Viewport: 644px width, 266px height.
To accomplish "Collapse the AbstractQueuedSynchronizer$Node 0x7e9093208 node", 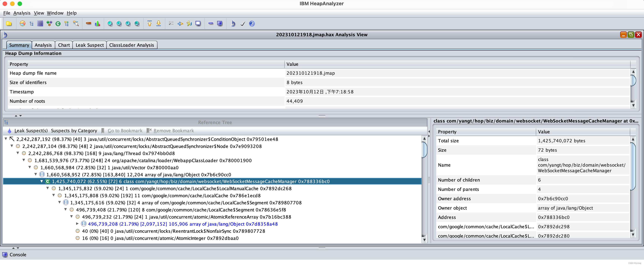I will pos(12,146).
